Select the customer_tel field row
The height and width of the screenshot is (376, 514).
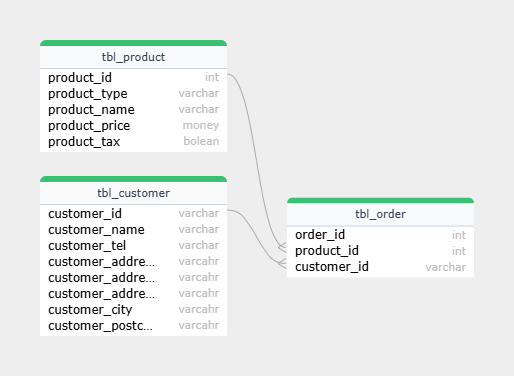133,245
